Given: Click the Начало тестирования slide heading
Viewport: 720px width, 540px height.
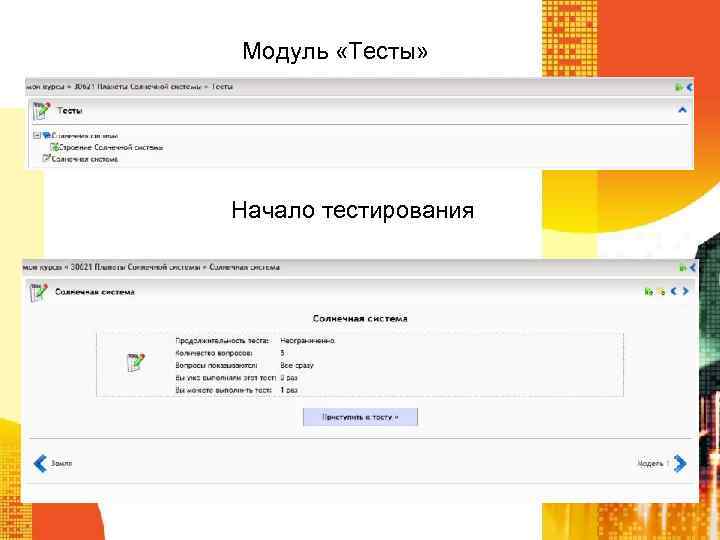Looking at the screenshot, I should click(x=353, y=210).
